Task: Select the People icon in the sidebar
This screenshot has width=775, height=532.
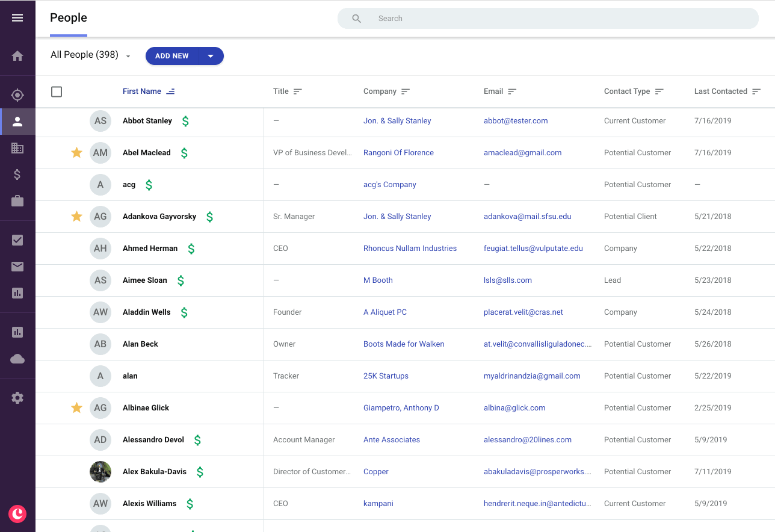Action: point(17,122)
